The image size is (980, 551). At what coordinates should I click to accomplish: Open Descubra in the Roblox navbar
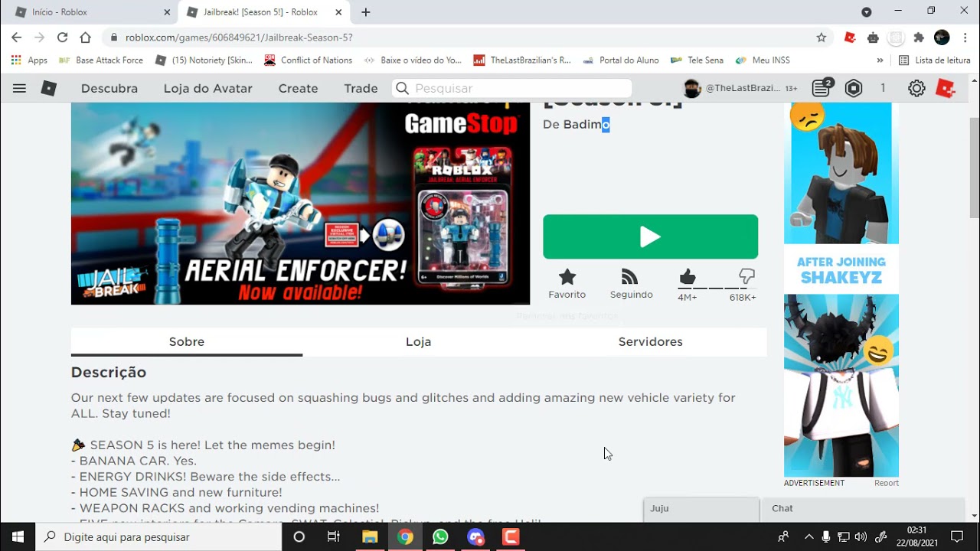(x=109, y=89)
